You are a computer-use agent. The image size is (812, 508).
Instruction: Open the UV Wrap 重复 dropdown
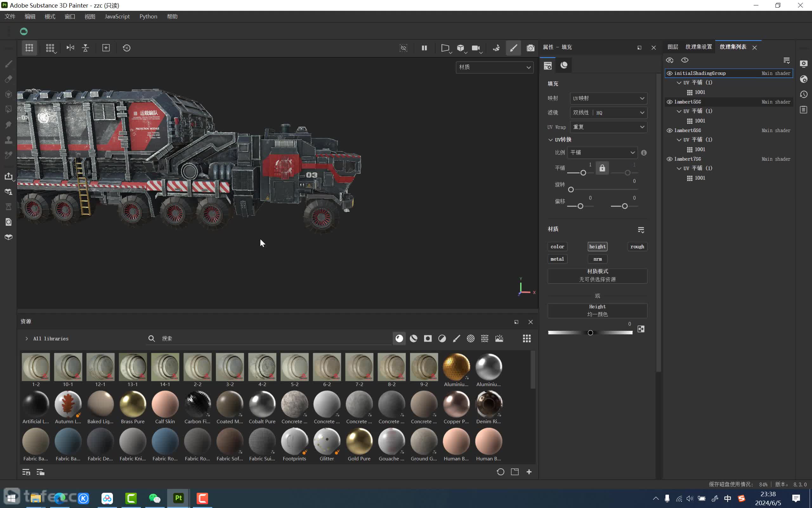(x=609, y=127)
